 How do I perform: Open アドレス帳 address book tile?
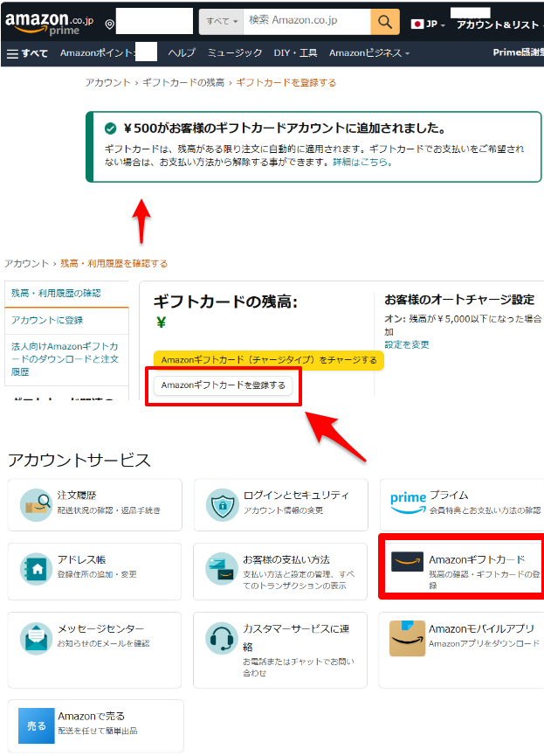point(94,568)
